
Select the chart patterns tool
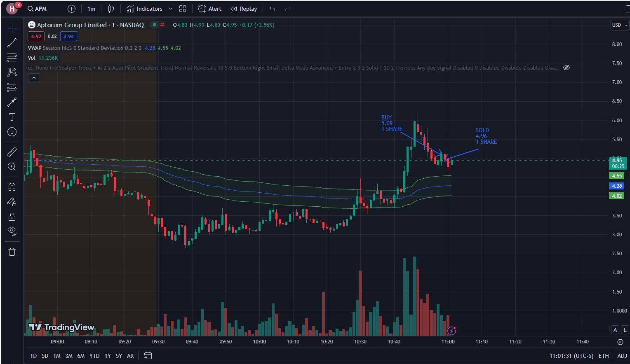pos(12,72)
